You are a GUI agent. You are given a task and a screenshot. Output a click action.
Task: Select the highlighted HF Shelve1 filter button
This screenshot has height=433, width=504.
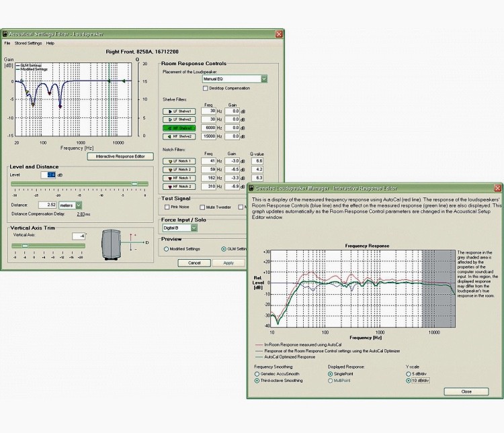click(x=179, y=128)
